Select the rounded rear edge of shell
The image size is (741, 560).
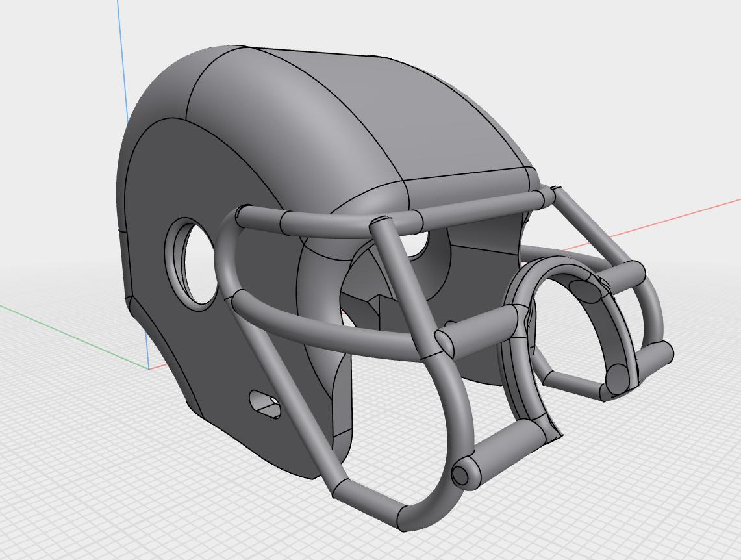coord(156,142)
